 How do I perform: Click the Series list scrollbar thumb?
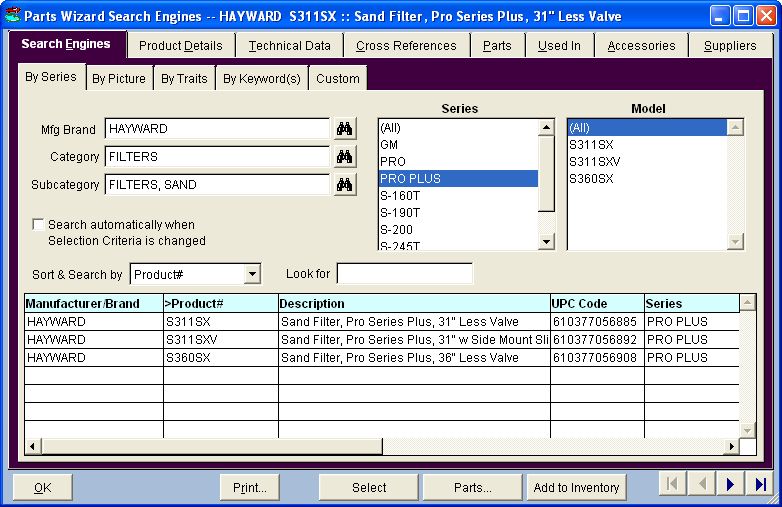click(547, 173)
